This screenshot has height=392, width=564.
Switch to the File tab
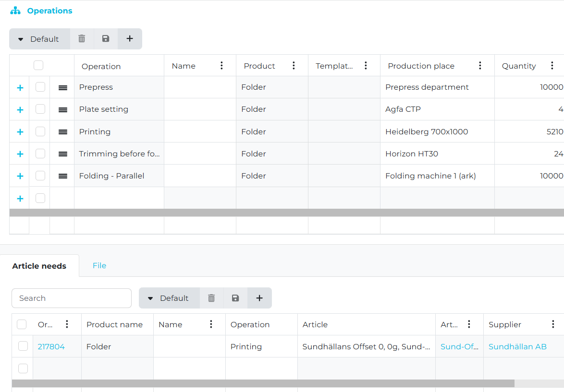pyautogui.click(x=99, y=265)
